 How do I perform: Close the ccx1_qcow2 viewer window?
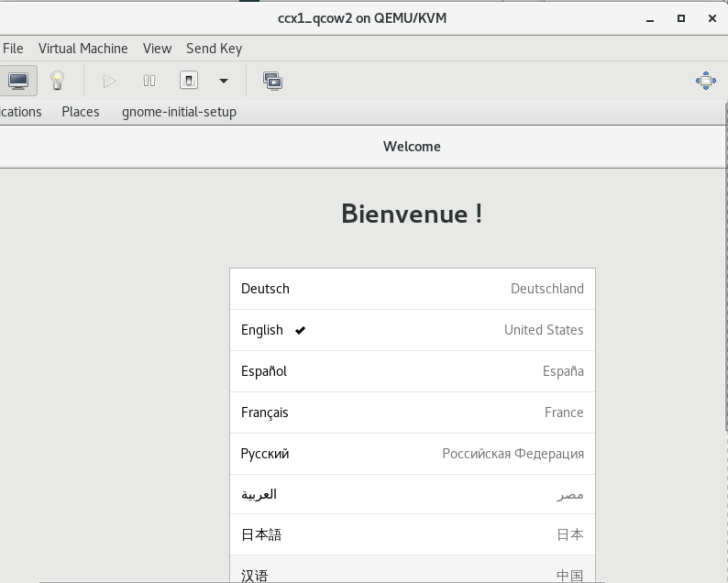pyautogui.click(x=712, y=18)
